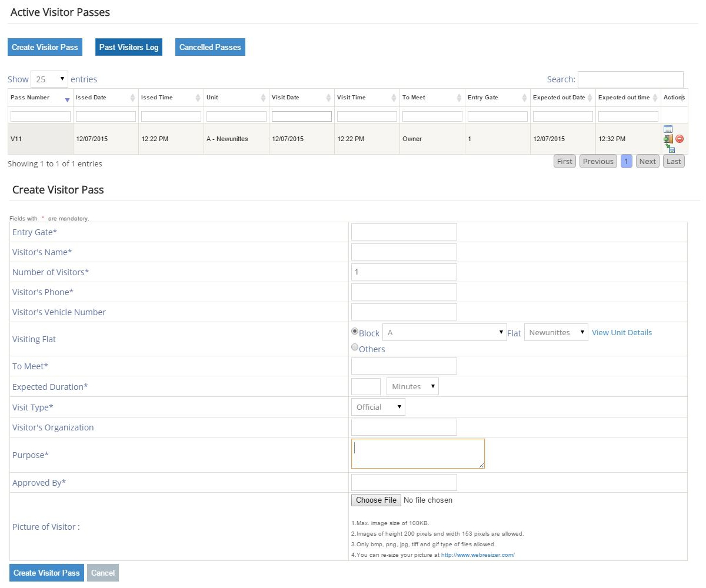
Task: Click the door check-out icon for pass V11
Action: click(x=668, y=139)
